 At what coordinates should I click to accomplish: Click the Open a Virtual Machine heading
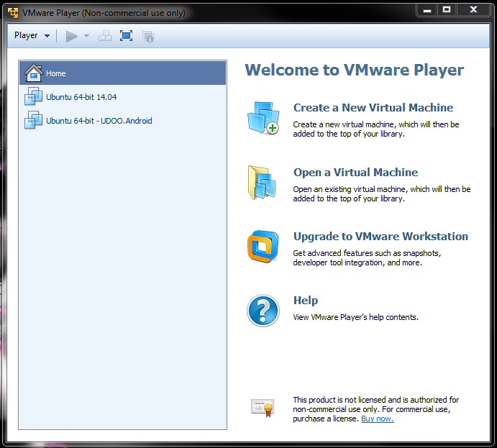[x=355, y=173]
